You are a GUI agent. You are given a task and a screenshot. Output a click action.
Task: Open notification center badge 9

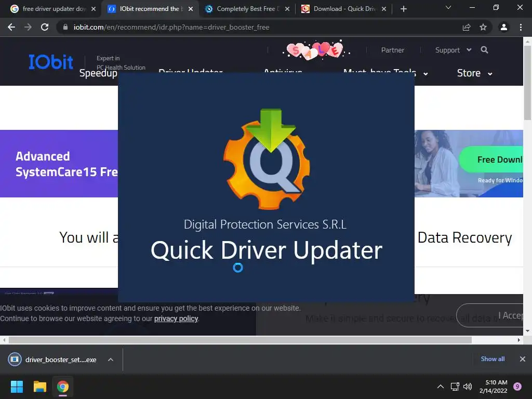pos(517,387)
